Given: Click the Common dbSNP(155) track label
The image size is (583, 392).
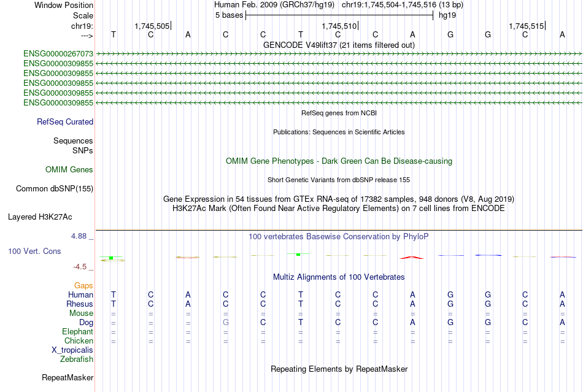Looking at the screenshot, I should click(x=55, y=189).
